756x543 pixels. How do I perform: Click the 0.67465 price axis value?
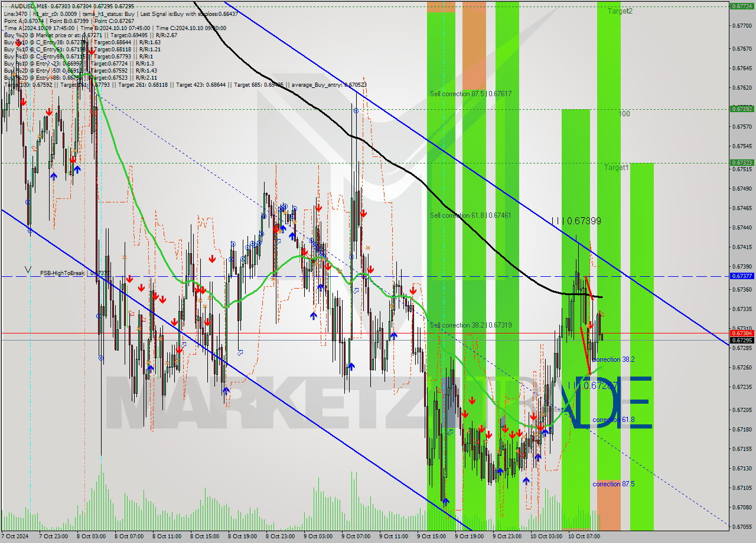741,208
